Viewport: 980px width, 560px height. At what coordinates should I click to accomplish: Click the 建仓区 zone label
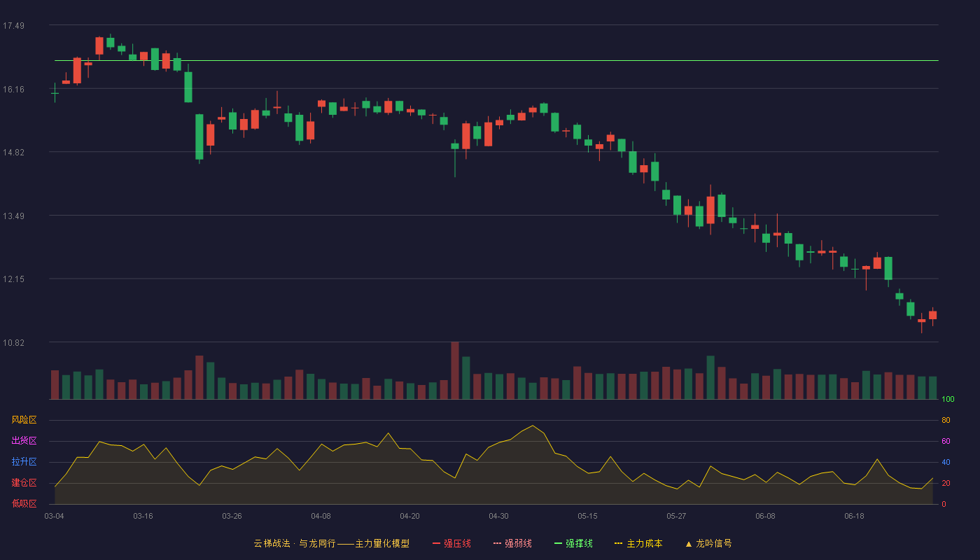pos(24,483)
